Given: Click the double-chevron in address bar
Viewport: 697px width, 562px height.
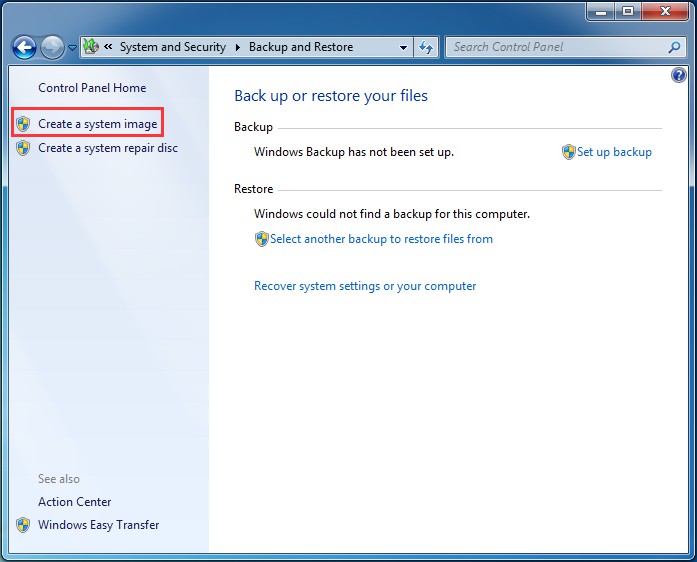Looking at the screenshot, I should point(108,46).
